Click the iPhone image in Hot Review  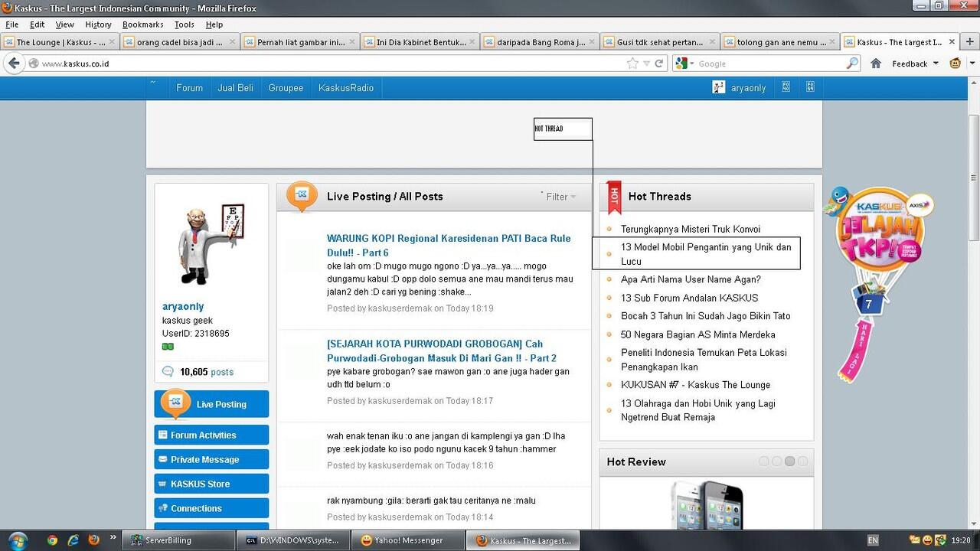707,504
